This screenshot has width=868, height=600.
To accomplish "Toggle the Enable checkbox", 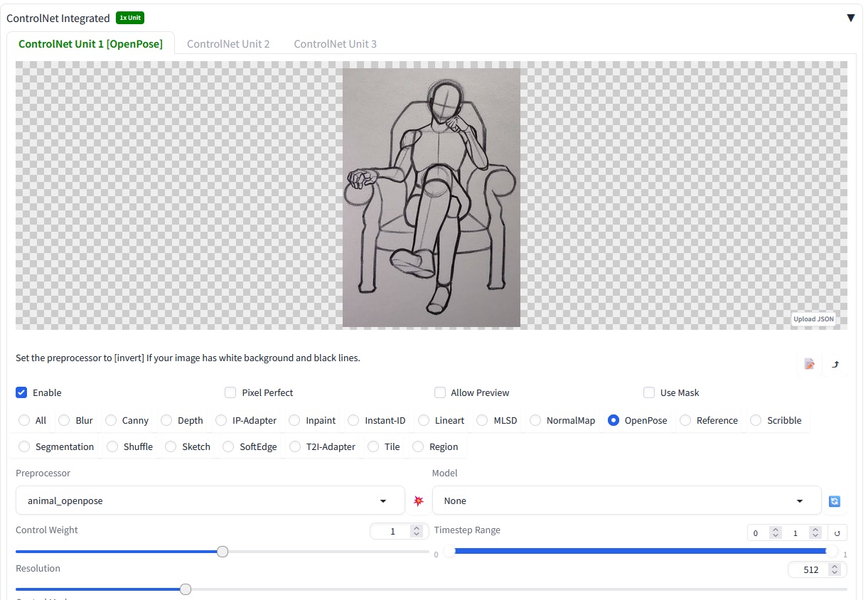I will tap(21, 392).
